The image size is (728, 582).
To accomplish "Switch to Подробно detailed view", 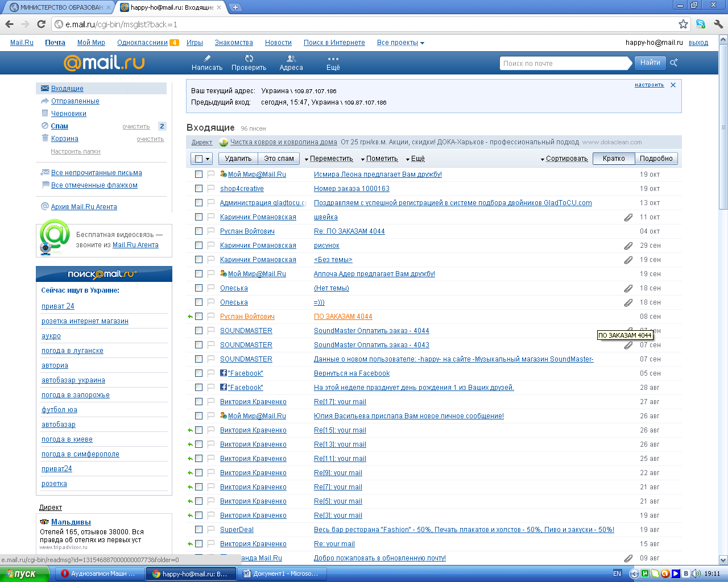I will point(656,159).
